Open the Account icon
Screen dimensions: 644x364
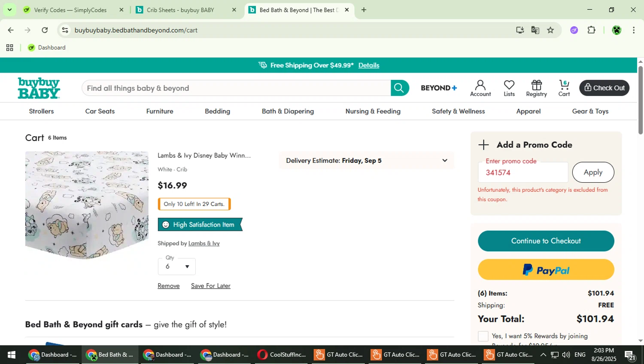pos(480,88)
